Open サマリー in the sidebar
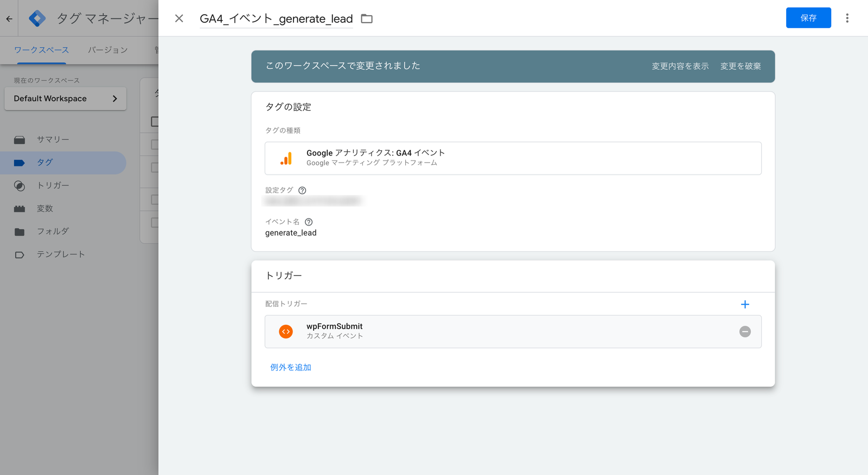This screenshot has height=475, width=868. pos(63,139)
